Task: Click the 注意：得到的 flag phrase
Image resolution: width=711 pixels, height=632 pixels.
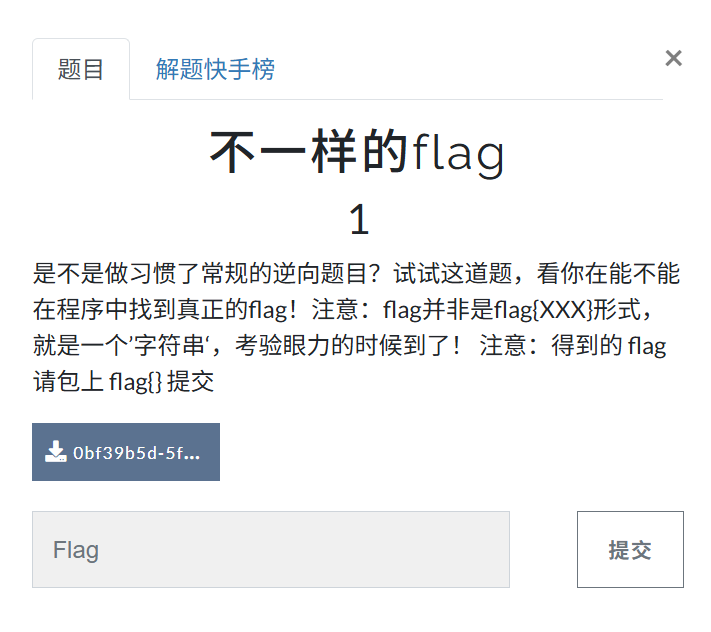Action: pos(573,347)
